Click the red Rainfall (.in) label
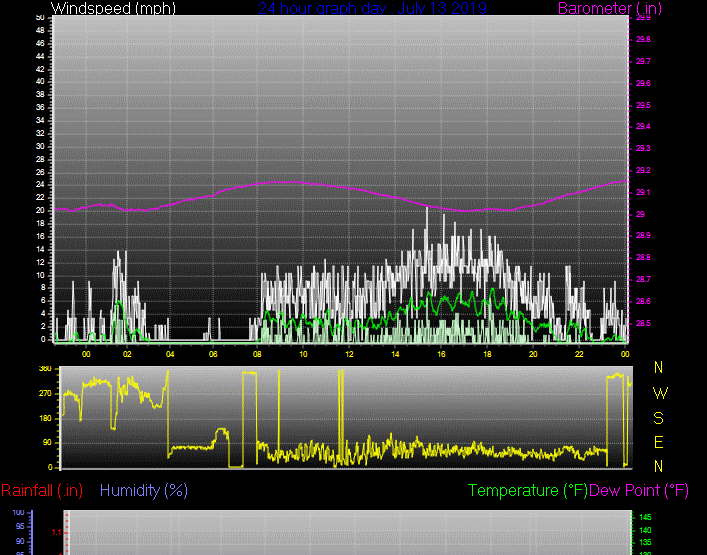The width and height of the screenshot is (707, 555). pos(42,490)
